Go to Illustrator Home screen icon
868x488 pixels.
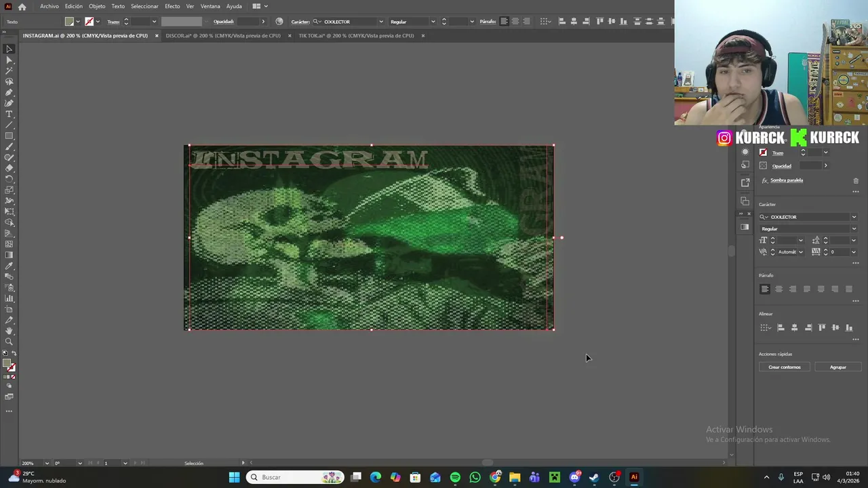[22, 6]
